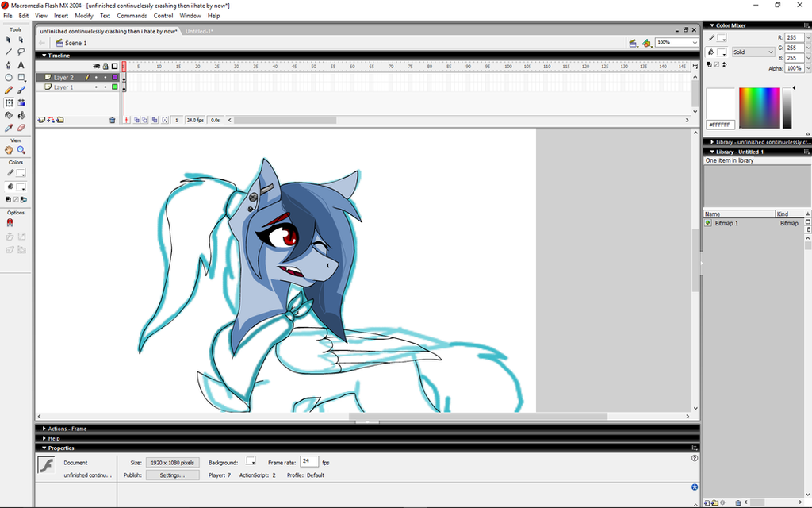Viewport: 812px width, 508px height.
Task: Expand the Help panel
Action: [44, 438]
